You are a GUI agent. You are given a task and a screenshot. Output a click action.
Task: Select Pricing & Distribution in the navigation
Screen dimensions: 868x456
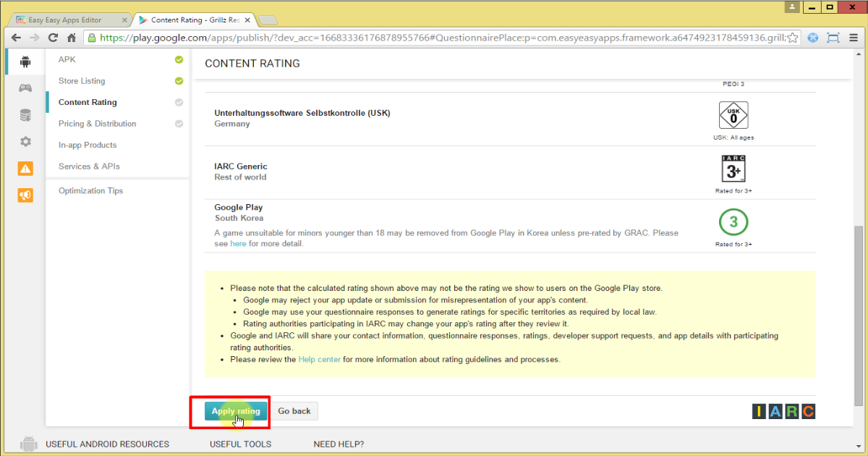(x=96, y=124)
